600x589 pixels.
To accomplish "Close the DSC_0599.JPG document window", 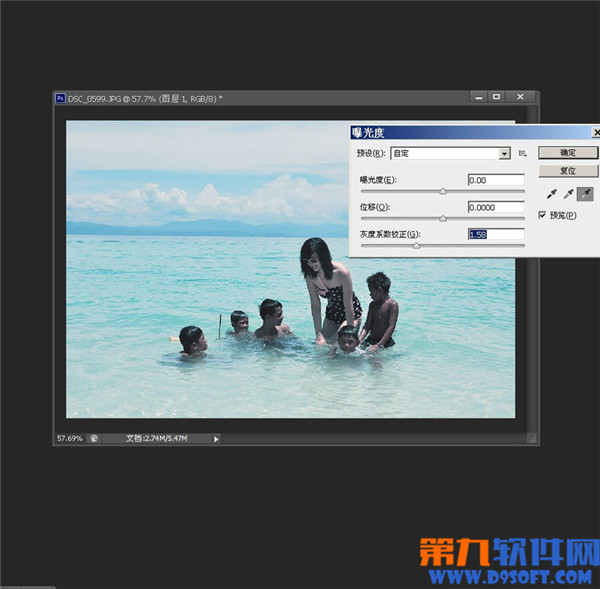I will point(520,97).
